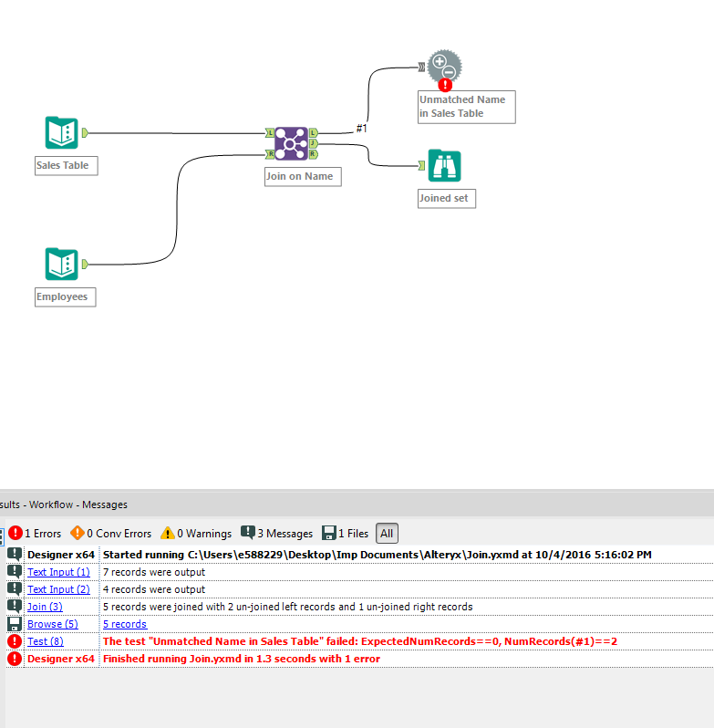Open the Join (3) link

(45, 607)
